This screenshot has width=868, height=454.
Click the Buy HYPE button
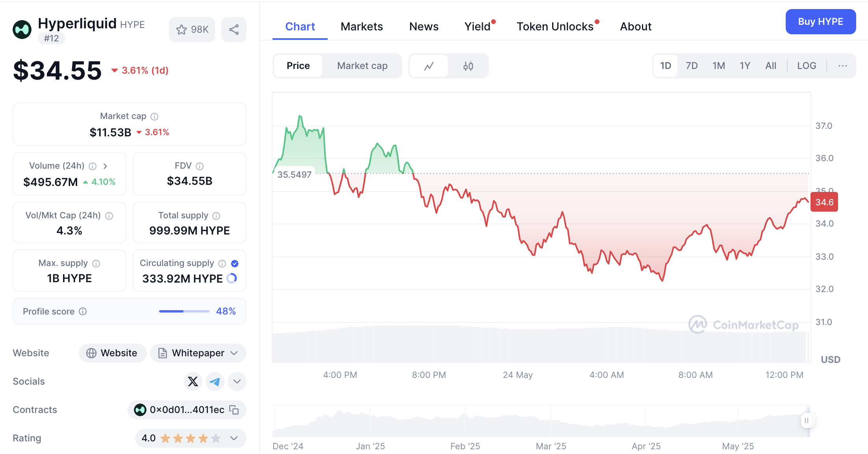[821, 22]
